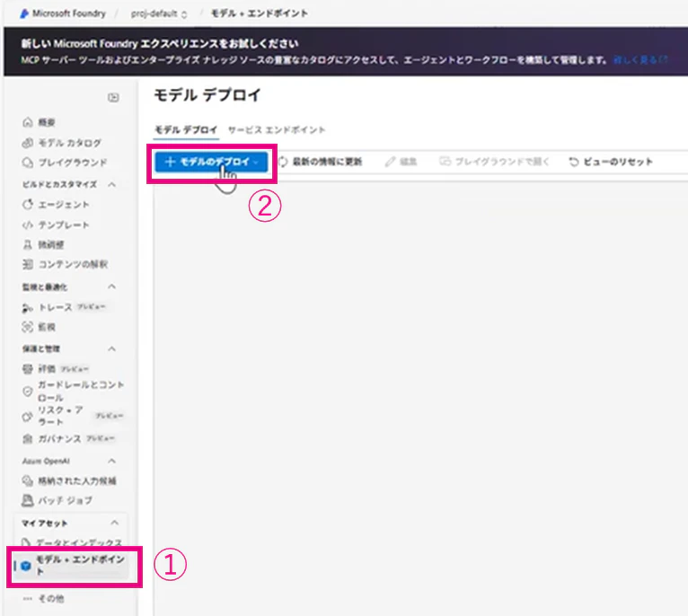Screen dimensions: 688x616
Task: Open 監視 monitoring in the sidebar
Action: click(39, 327)
